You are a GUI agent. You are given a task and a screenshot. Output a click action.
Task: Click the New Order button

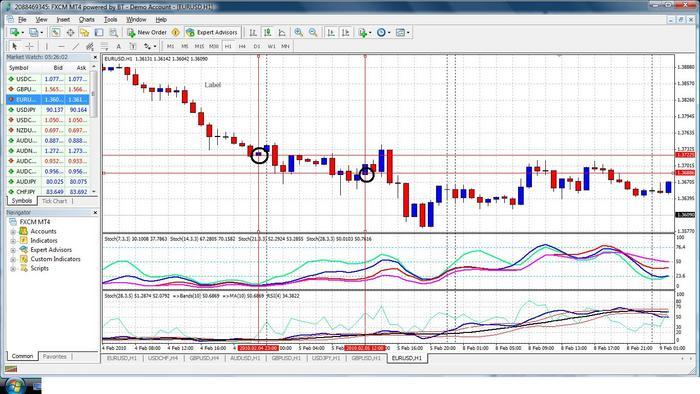pyautogui.click(x=146, y=32)
